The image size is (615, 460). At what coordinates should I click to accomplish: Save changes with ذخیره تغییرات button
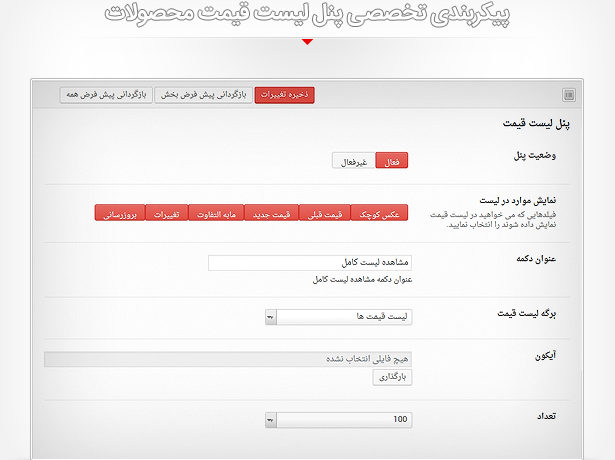[284, 94]
